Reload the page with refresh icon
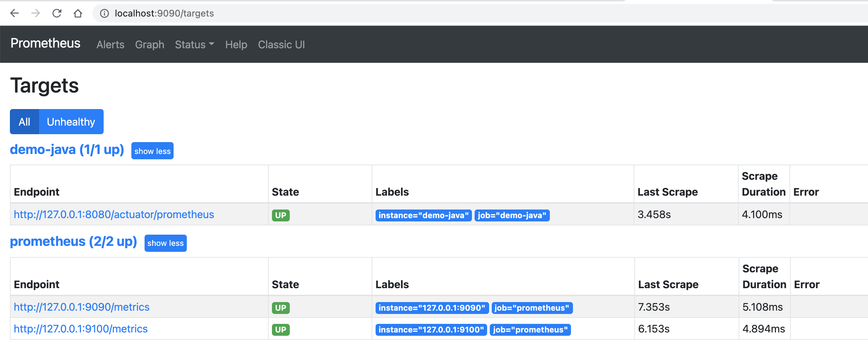868x347 pixels. coord(57,13)
